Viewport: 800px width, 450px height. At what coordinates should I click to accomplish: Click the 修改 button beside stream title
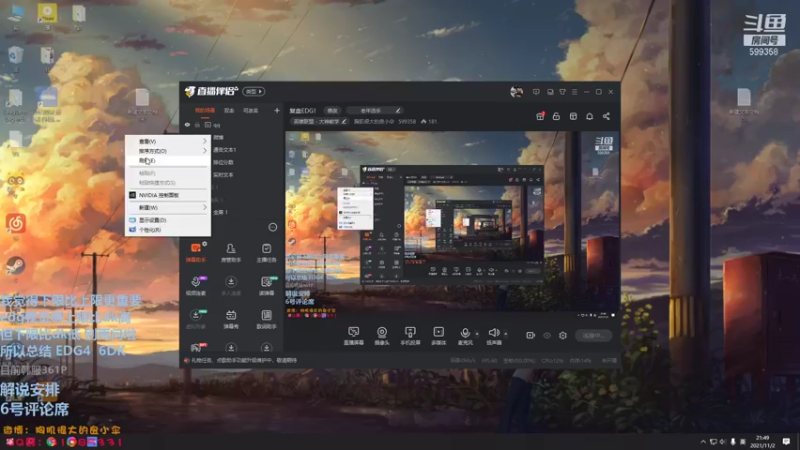click(332, 110)
